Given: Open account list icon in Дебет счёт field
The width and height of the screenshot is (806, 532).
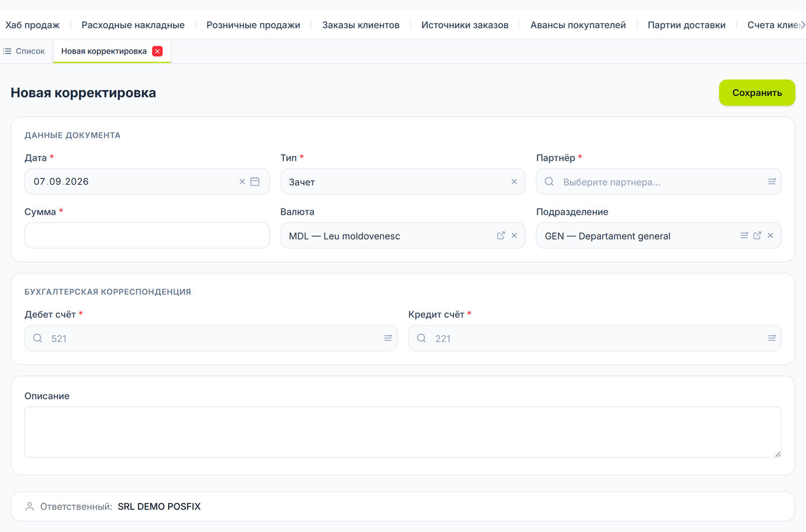Looking at the screenshot, I should pos(388,338).
